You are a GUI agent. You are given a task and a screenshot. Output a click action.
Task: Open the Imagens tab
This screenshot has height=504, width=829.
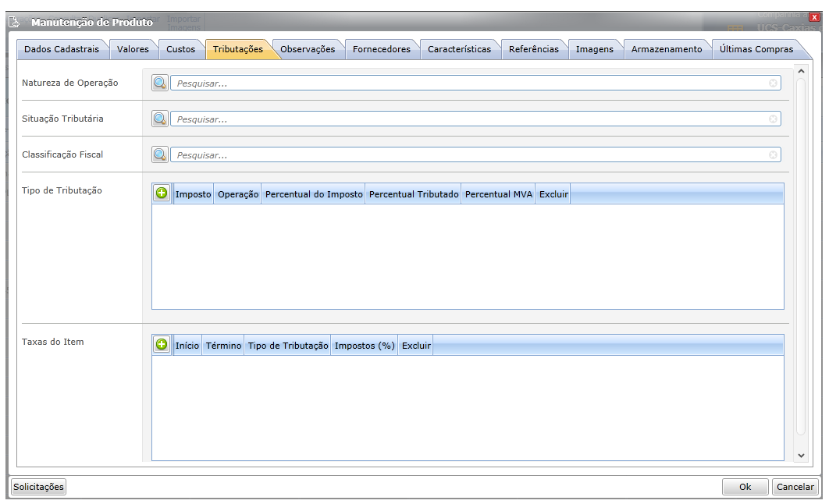click(595, 49)
